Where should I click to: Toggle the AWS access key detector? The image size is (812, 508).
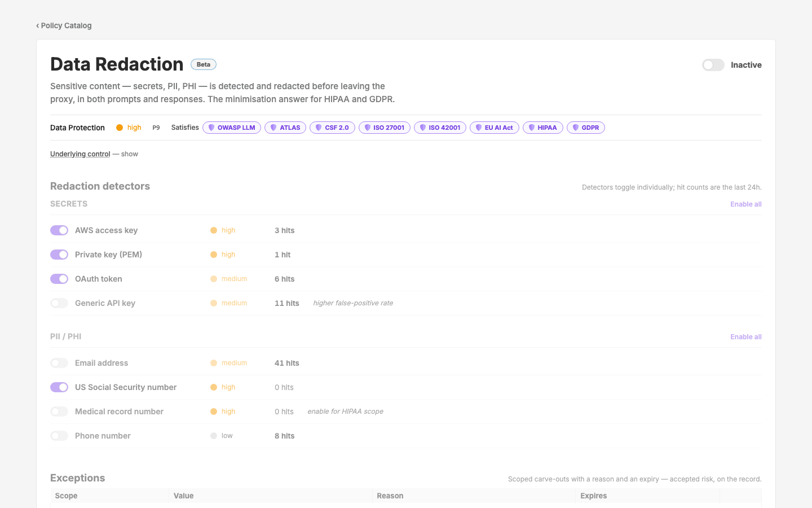pos(59,230)
